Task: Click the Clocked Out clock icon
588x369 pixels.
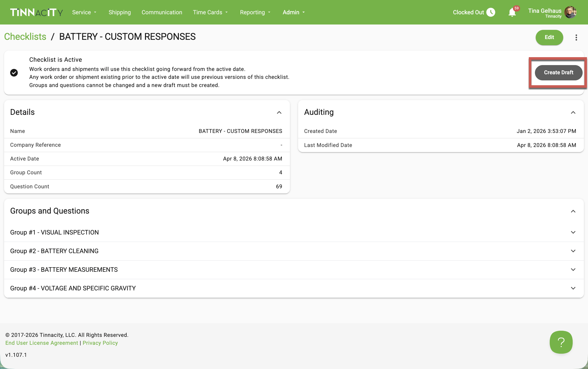Action: coord(491,12)
